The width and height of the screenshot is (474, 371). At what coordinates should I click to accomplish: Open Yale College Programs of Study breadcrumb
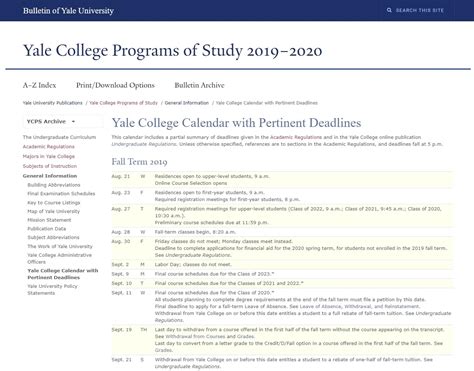(123, 103)
